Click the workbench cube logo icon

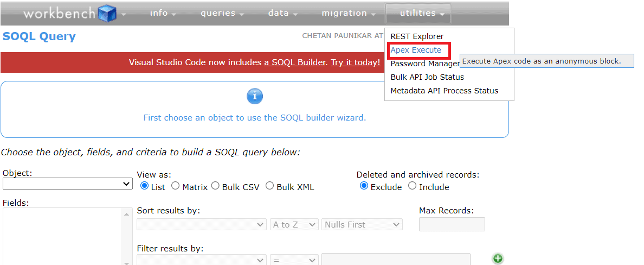pyautogui.click(x=107, y=14)
